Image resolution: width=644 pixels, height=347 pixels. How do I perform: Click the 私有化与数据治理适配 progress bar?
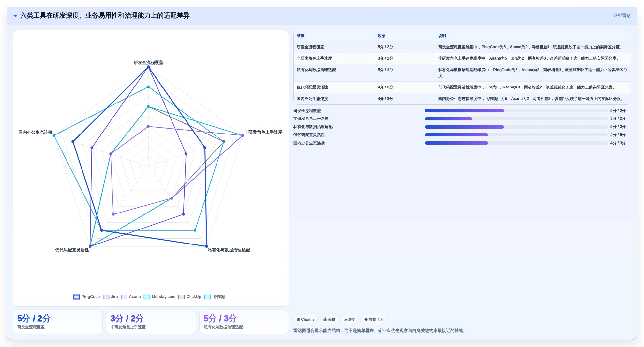pyautogui.click(x=516, y=127)
